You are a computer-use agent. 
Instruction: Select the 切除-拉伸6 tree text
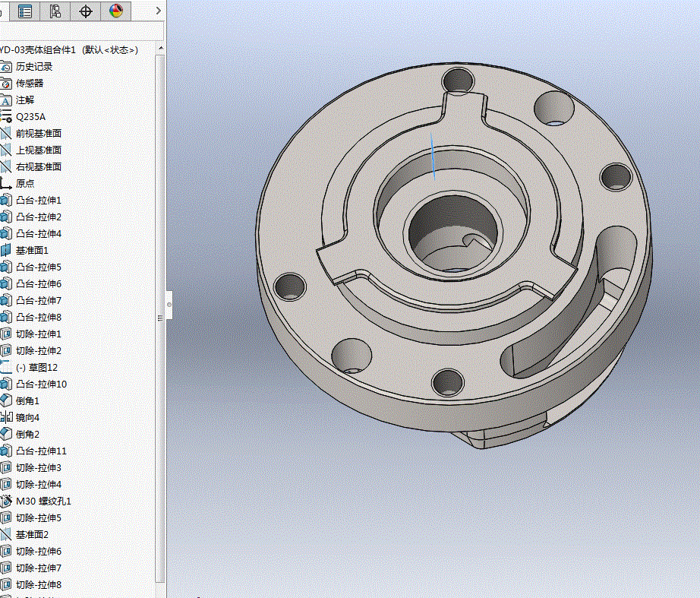point(39,551)
